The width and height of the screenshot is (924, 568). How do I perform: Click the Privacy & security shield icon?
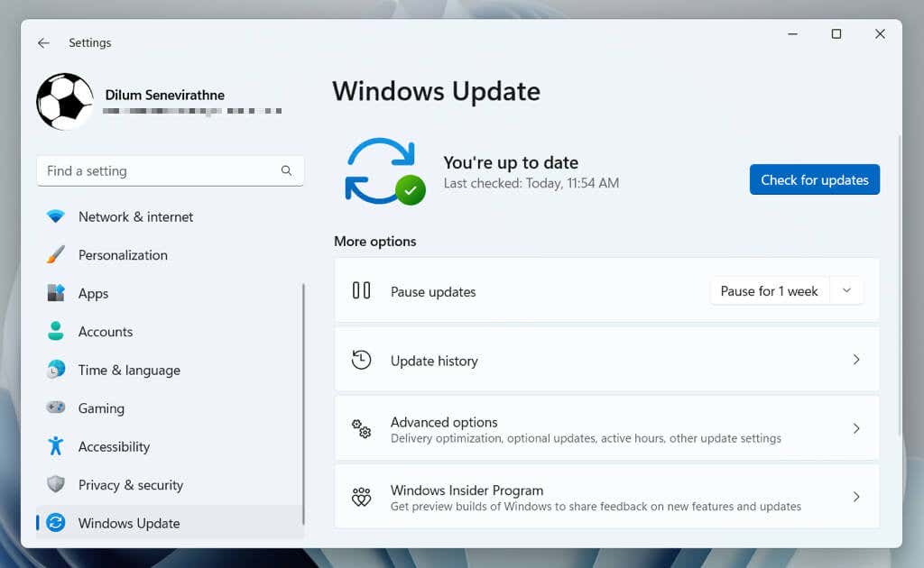coord(55,484)
